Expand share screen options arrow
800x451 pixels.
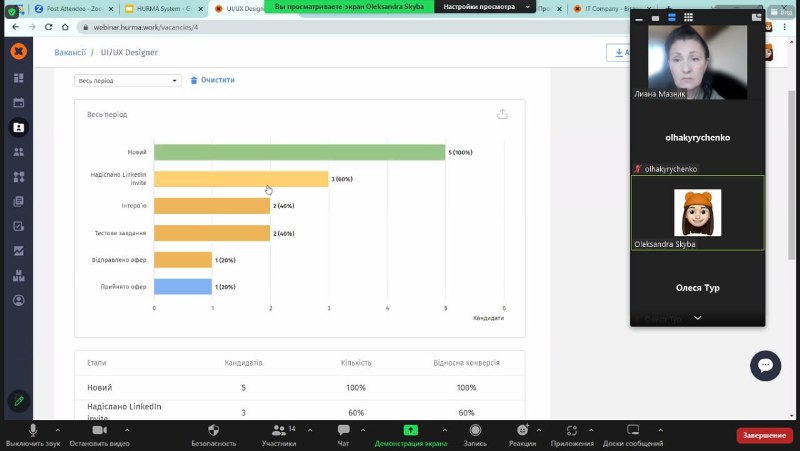[x=444, y=430]
